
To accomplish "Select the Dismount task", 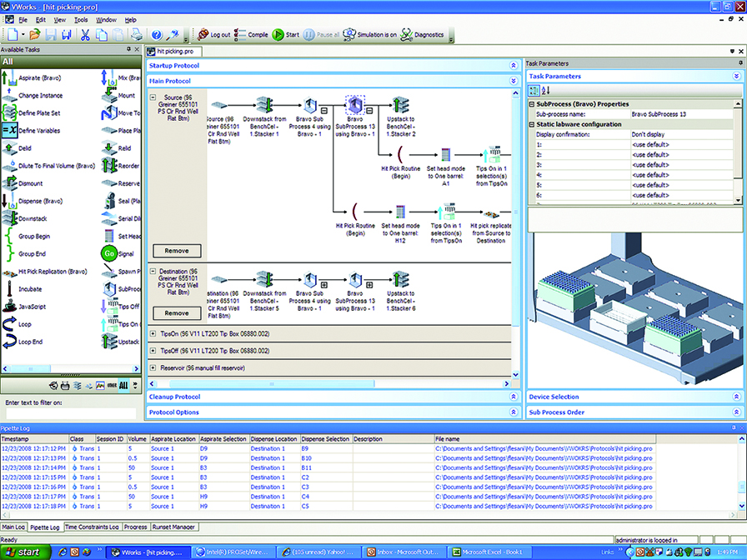I will (x=23, y=183).
